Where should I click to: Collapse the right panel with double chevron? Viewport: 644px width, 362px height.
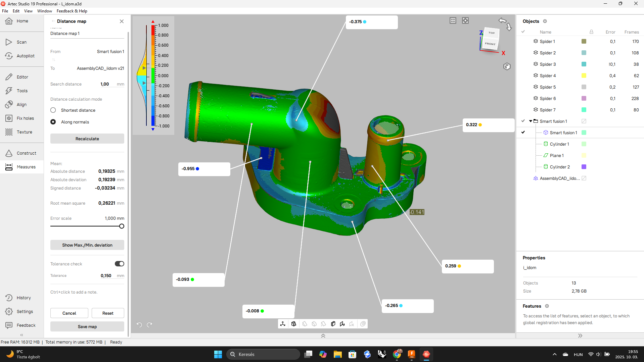point(580,335)
